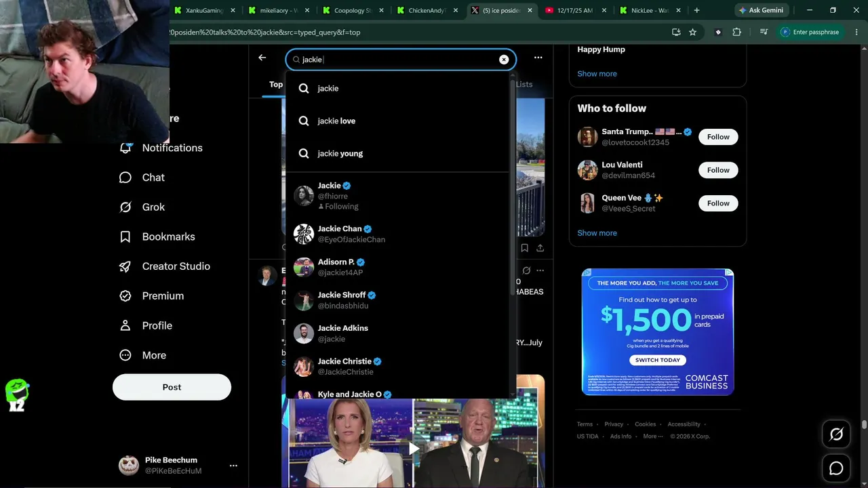868x488 pixels.
Task: Close the '(5) ice posiden' browser tab
Action: pyautogui.click(x=530, y=10)
